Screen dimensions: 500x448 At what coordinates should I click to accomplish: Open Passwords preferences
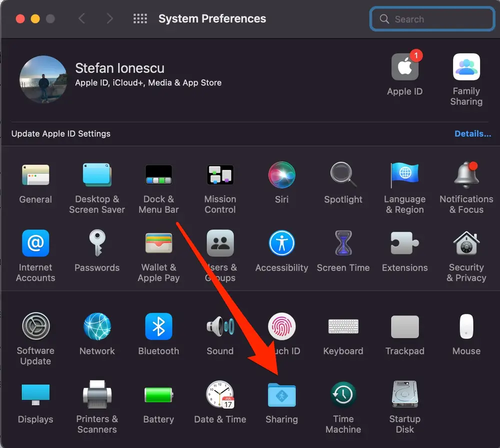(97, 243)
